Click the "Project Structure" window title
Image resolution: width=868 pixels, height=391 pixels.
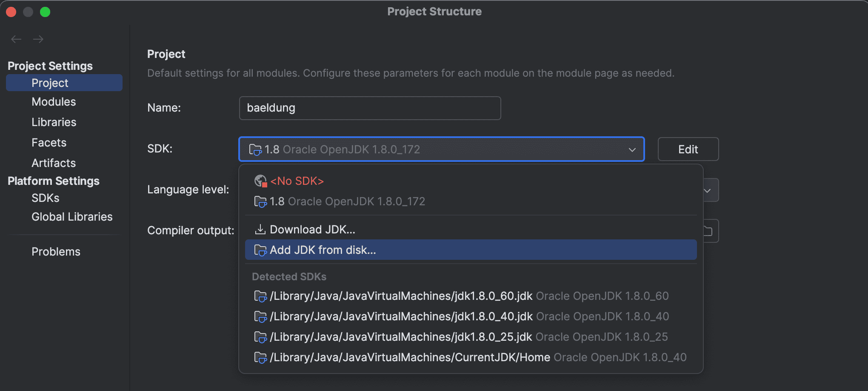pyautogui.click(x=434, y=11)
